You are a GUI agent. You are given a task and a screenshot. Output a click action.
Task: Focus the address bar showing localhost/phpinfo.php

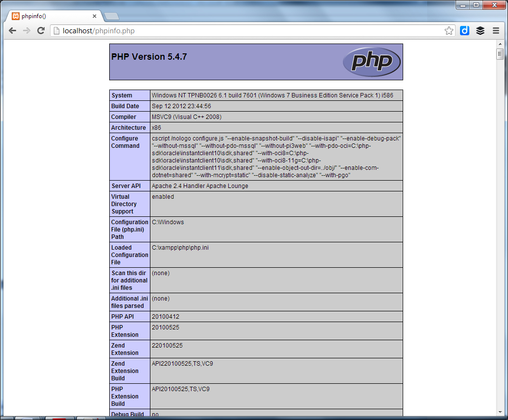pos(253,31)
